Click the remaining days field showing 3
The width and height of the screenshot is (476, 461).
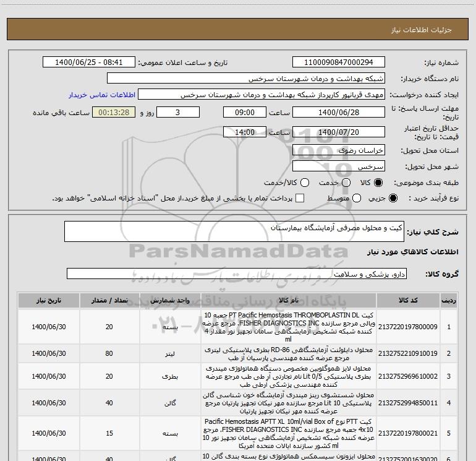point(178,113)
